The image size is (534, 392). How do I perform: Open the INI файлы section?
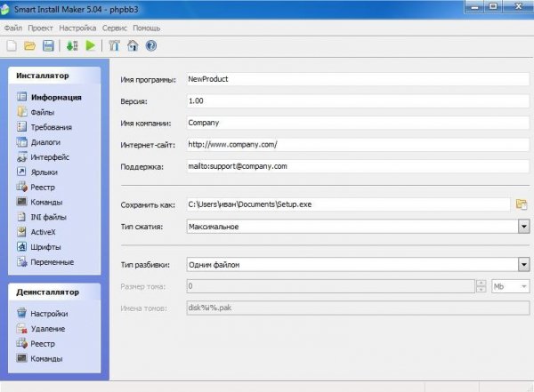[48, 217]
